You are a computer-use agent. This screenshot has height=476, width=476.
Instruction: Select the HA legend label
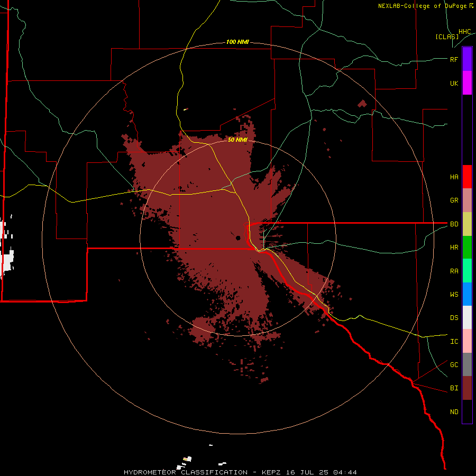click(x=454, y=177)
